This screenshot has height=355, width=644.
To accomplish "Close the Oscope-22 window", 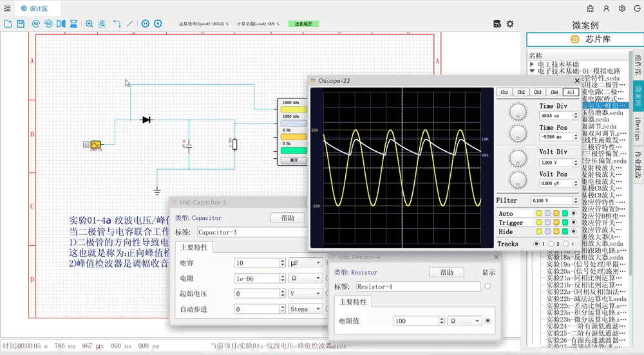I will pos(576,81).
